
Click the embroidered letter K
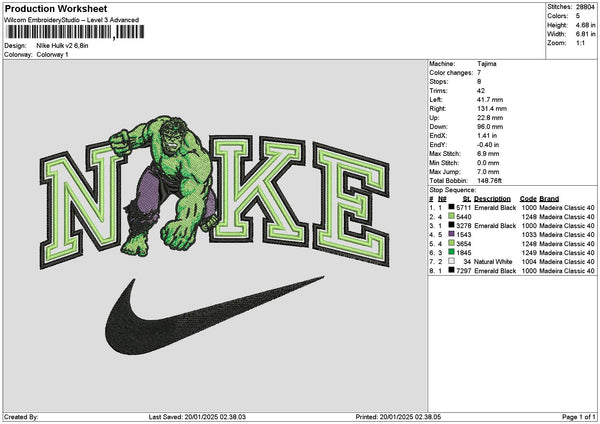coord(258,189)
